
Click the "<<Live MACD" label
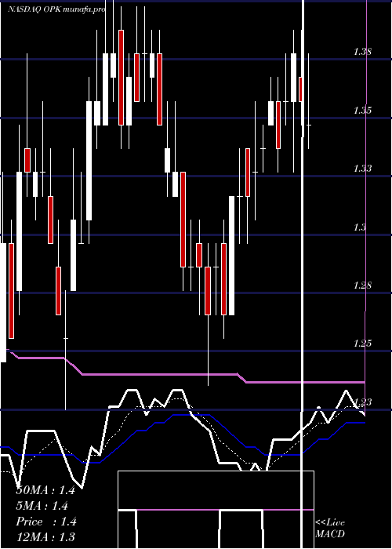[x=330, y=529]
